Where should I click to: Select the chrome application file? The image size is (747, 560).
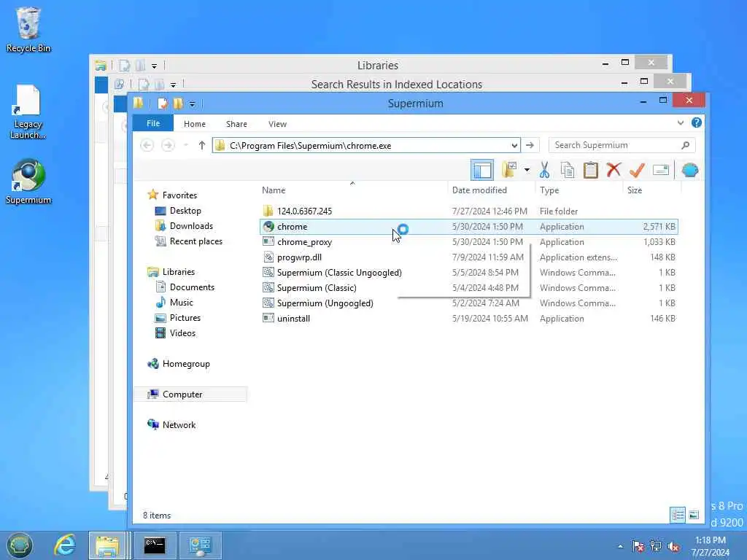pyautogui.click(x=469, y=227)
